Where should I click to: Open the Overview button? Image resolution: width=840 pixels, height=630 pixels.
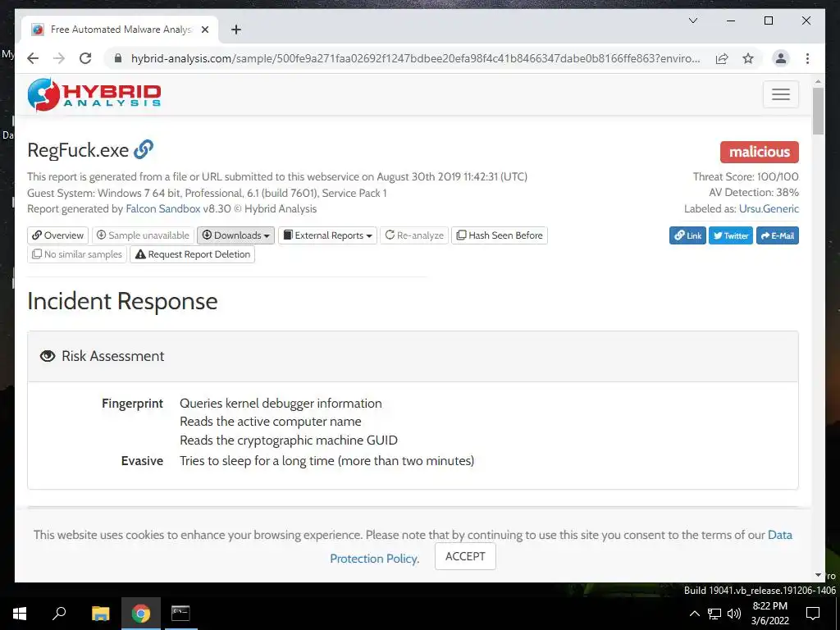coord(58,235)
